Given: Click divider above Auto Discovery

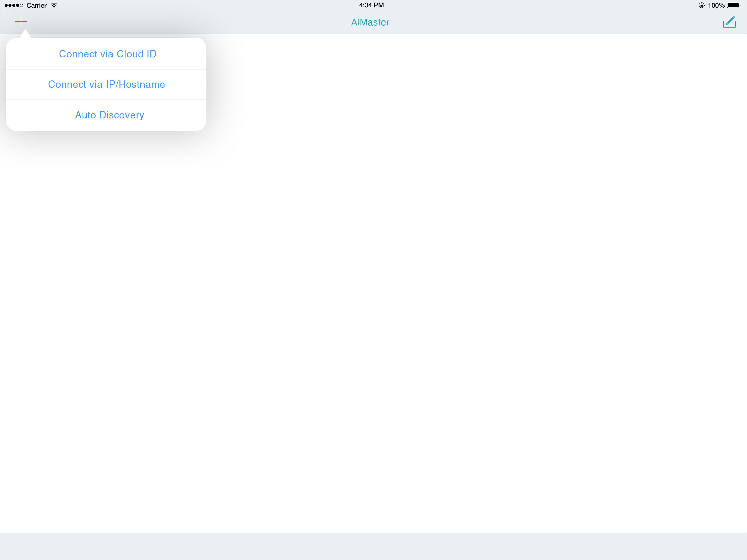Looking at the screenshot, I should (x=106, y=100).
